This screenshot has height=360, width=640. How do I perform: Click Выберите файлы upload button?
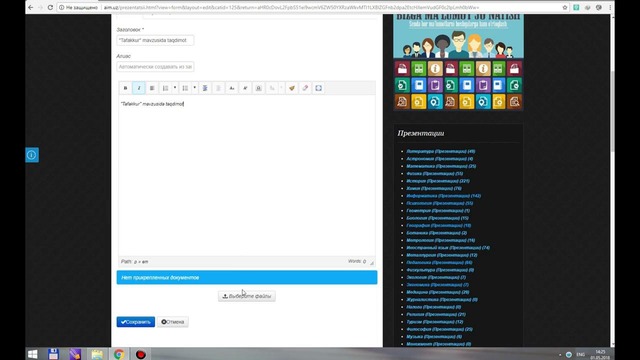[247, 296]
